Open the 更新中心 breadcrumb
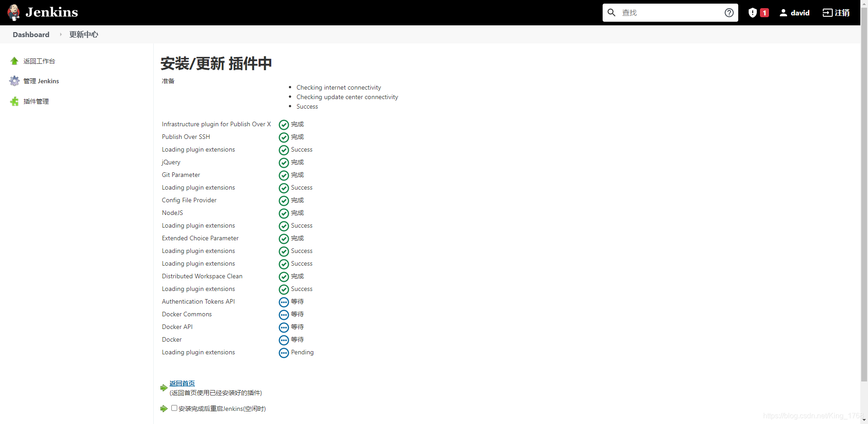The image size is (868, 424). [84, 34]
